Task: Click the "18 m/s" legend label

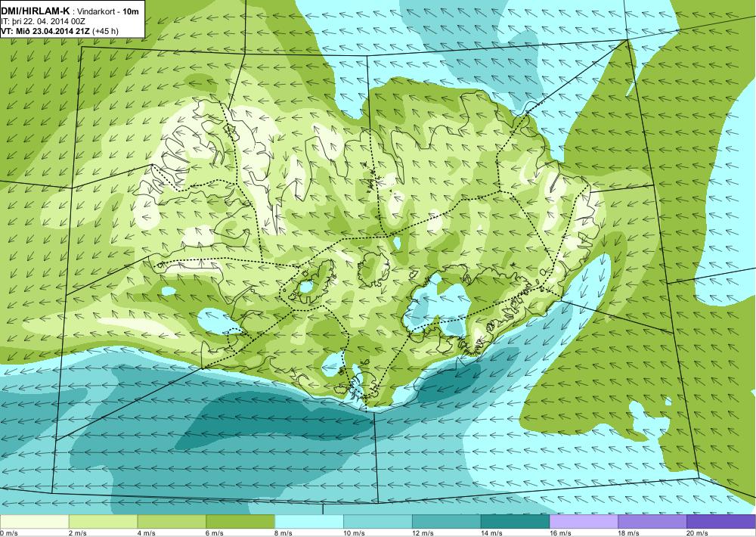Action: click(x=629, y=533)
